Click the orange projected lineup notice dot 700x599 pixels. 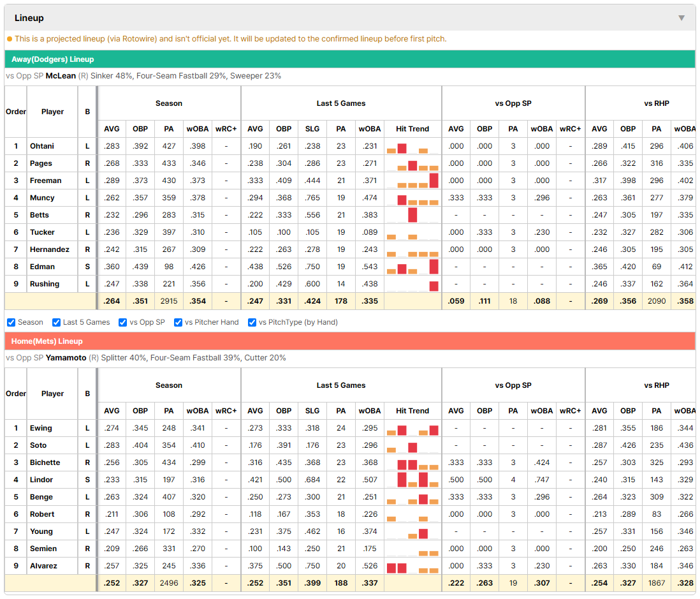click(10, 40)
